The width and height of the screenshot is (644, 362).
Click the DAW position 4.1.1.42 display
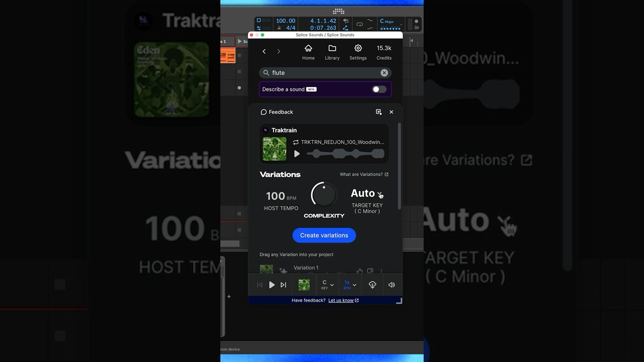(323, 21)
